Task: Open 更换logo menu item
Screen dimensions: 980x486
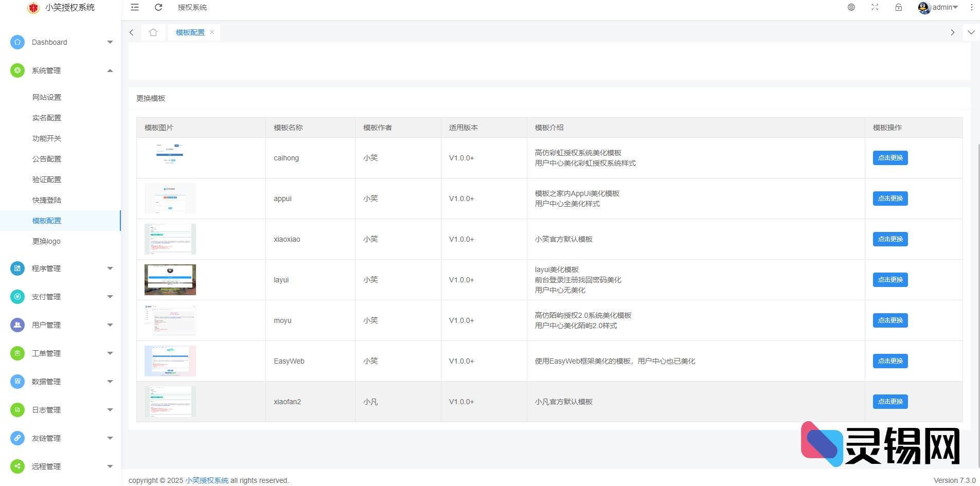Action: (x=46, y=241)
